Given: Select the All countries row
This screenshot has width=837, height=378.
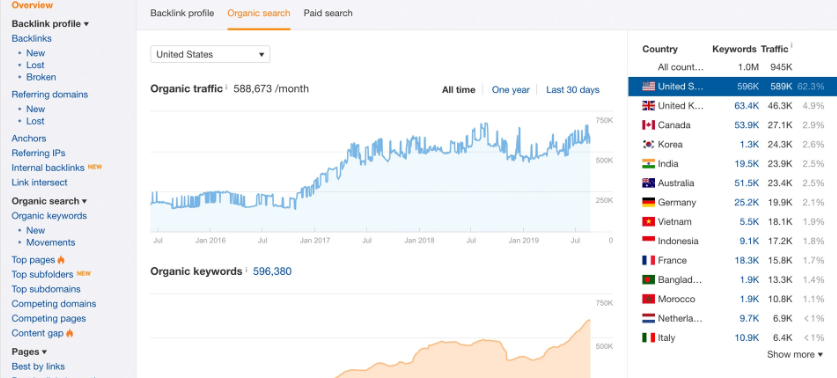Looking at the screenshot, I should [732, 67].
